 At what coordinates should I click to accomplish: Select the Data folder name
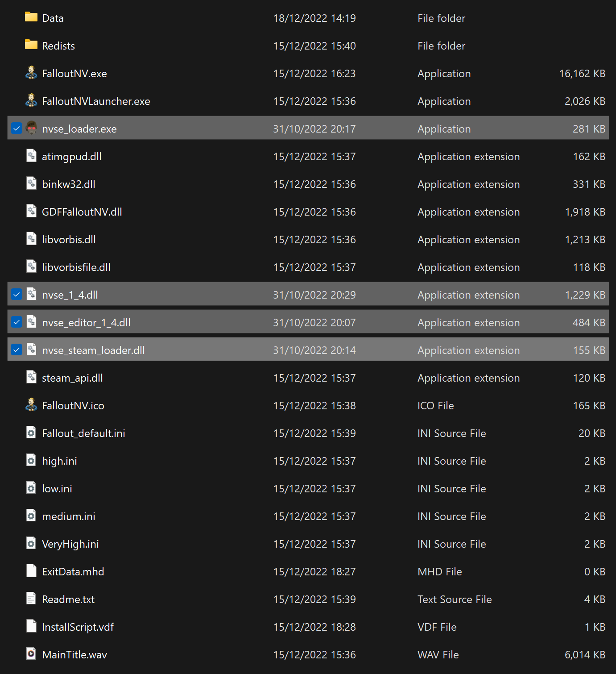tap(53, 18)
